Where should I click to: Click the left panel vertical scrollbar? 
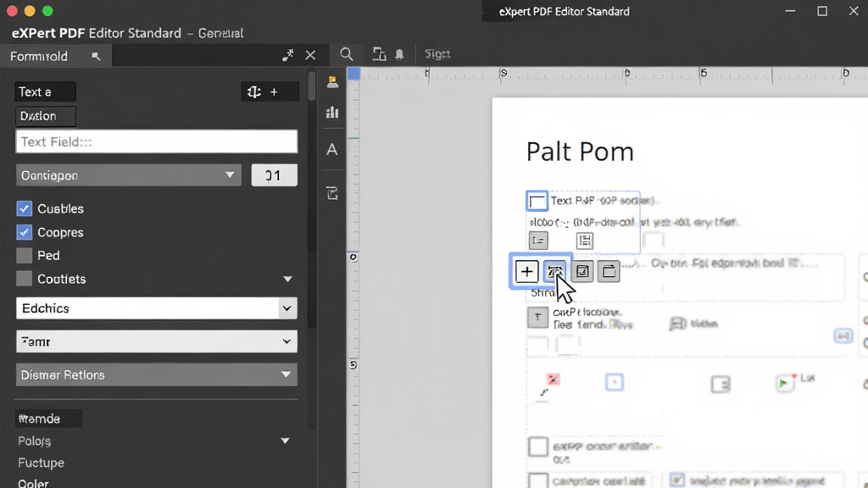point(312,86)
